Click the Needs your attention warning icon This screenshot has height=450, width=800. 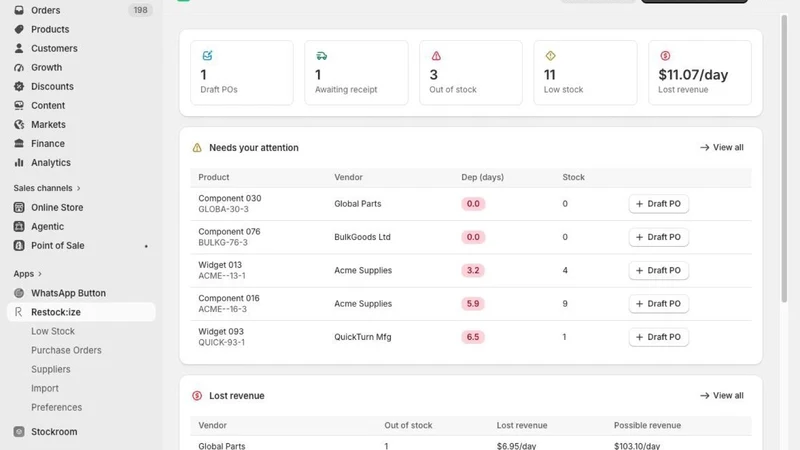[x=197, y=147]
